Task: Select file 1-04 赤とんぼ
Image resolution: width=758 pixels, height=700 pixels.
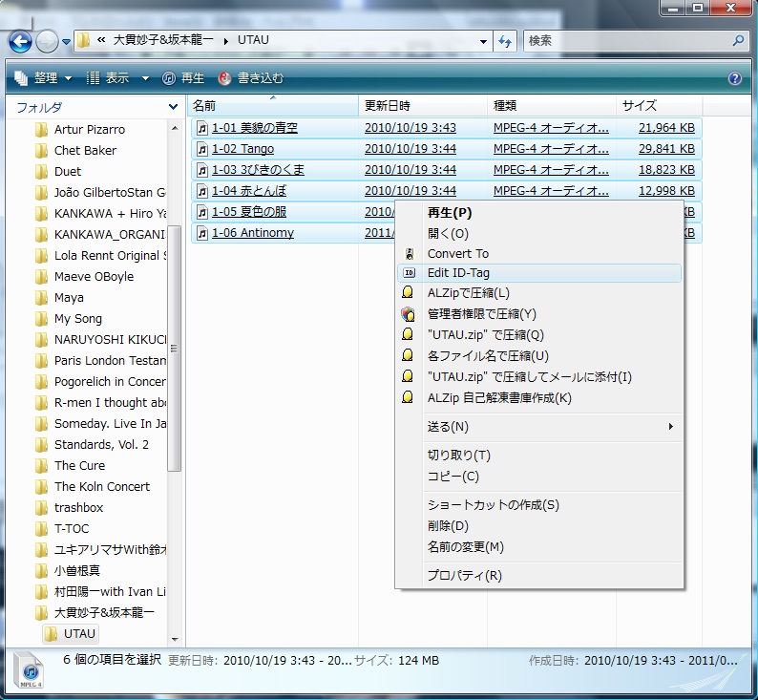Action: (x=249, y=191)
